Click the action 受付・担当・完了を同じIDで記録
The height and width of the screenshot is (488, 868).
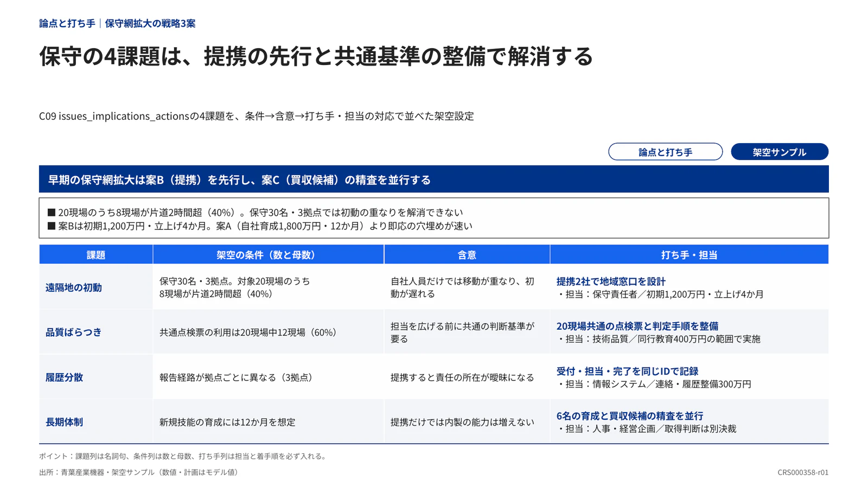627,371
